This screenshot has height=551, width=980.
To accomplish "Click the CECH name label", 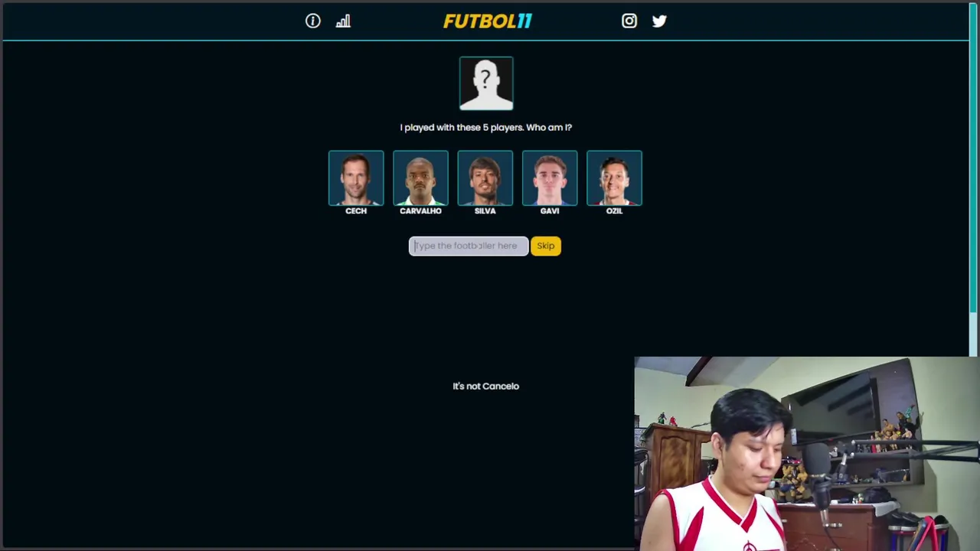I will [x=356, y=211].
